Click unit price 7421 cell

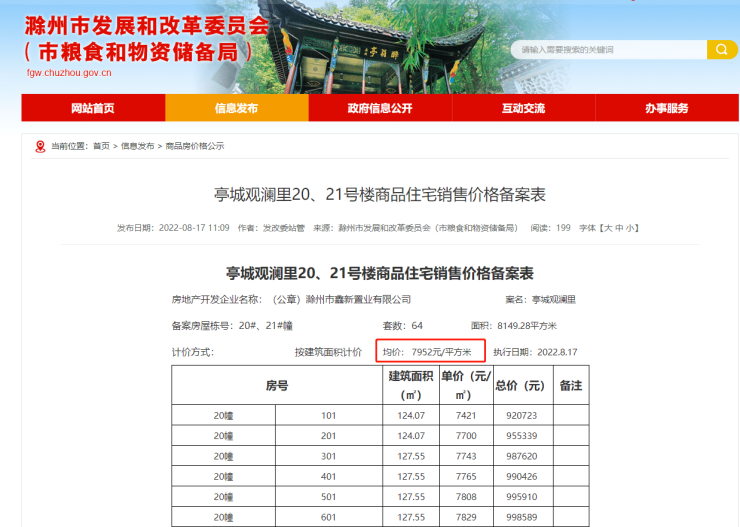(x=466, y=416)
